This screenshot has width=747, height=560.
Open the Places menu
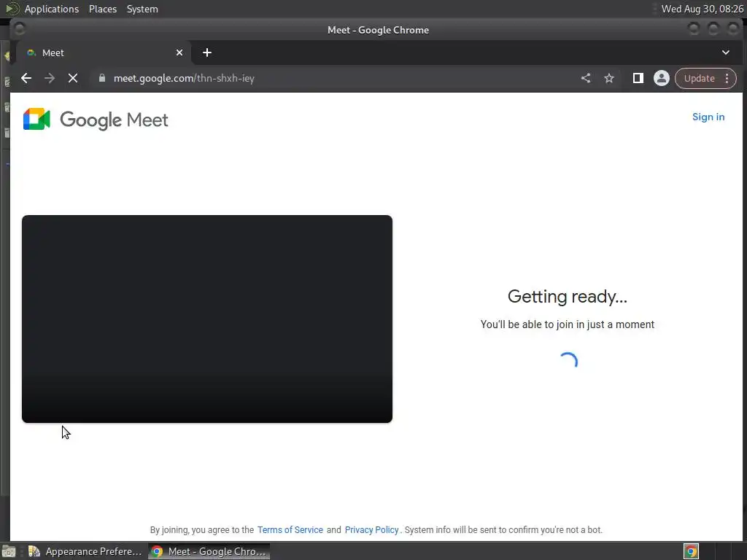(x=103, y=9)
